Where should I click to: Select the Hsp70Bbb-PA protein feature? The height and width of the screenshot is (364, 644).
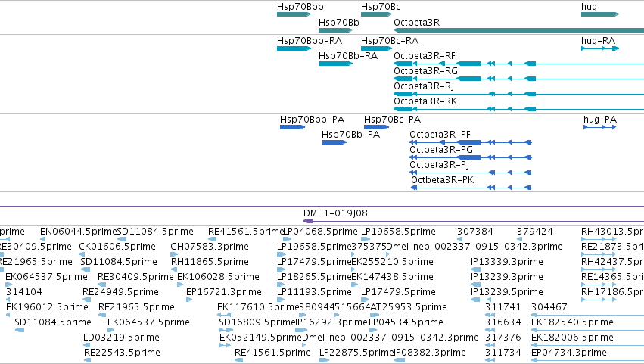click(x=292, y=127)
